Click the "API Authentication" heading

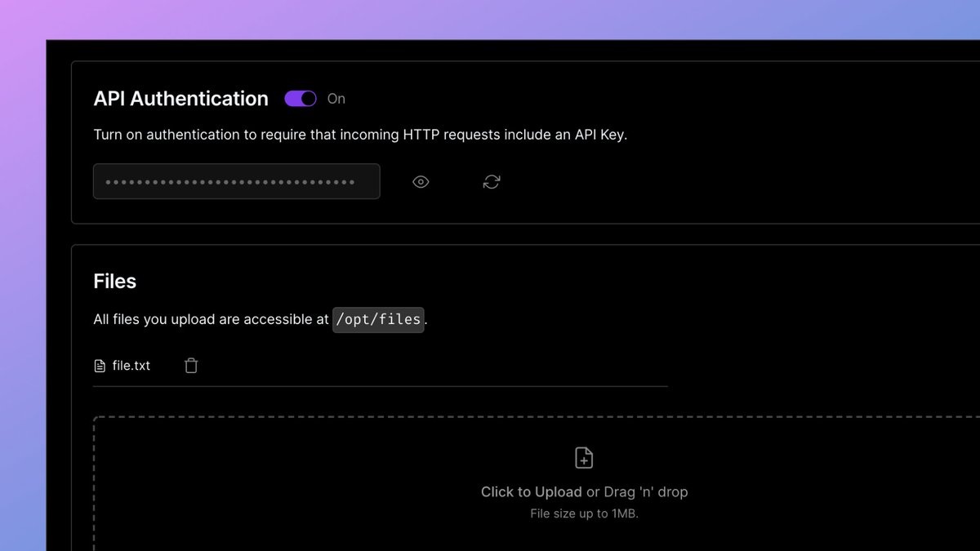(181, 99)
